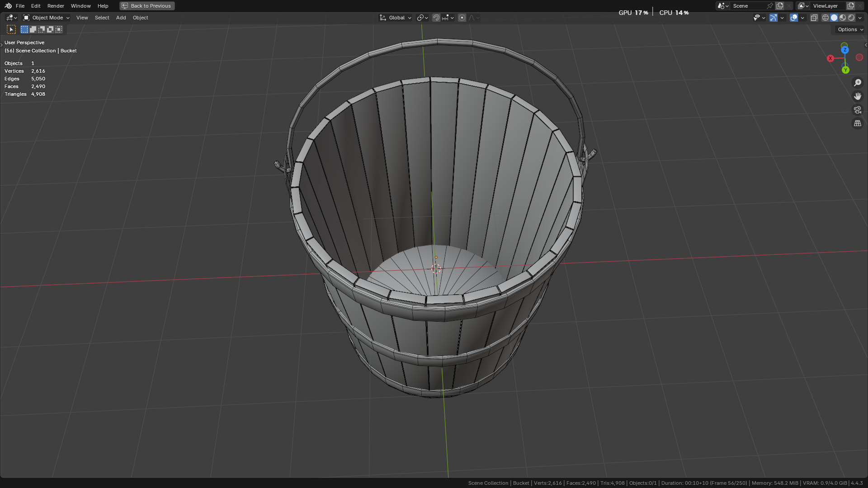868x488 pixels.
Task: Toggle proportional editing
Action: [462, 18]
